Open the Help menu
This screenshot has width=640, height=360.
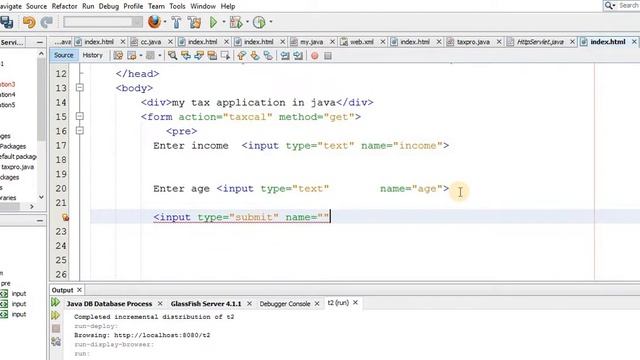pyautogui.click(x=228, y=6)
